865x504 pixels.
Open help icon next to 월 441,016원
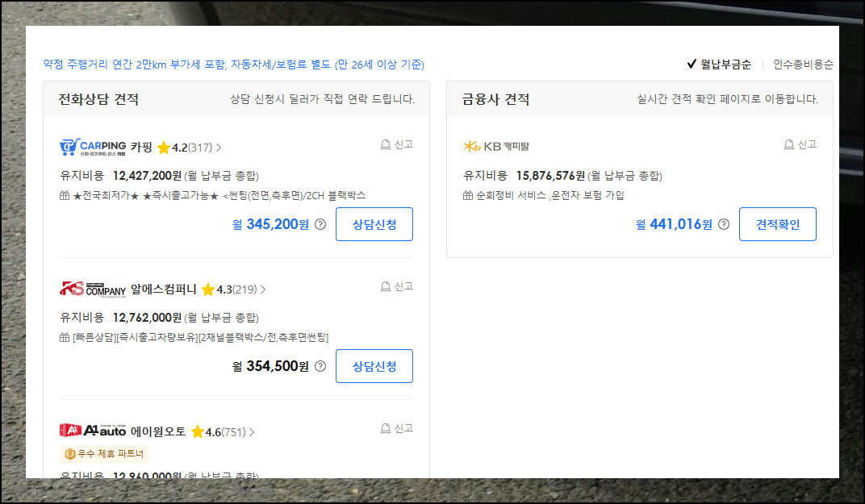(x=724, y=224)
